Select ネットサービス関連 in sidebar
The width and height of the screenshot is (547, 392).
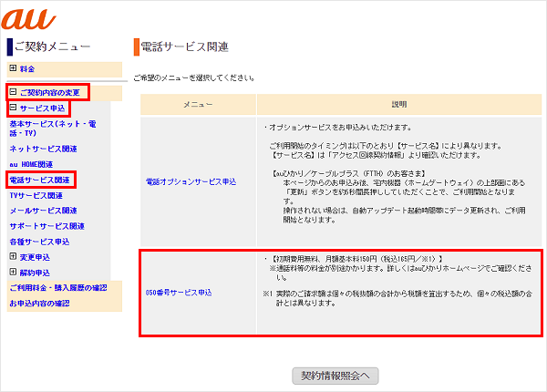click(43, 147)
